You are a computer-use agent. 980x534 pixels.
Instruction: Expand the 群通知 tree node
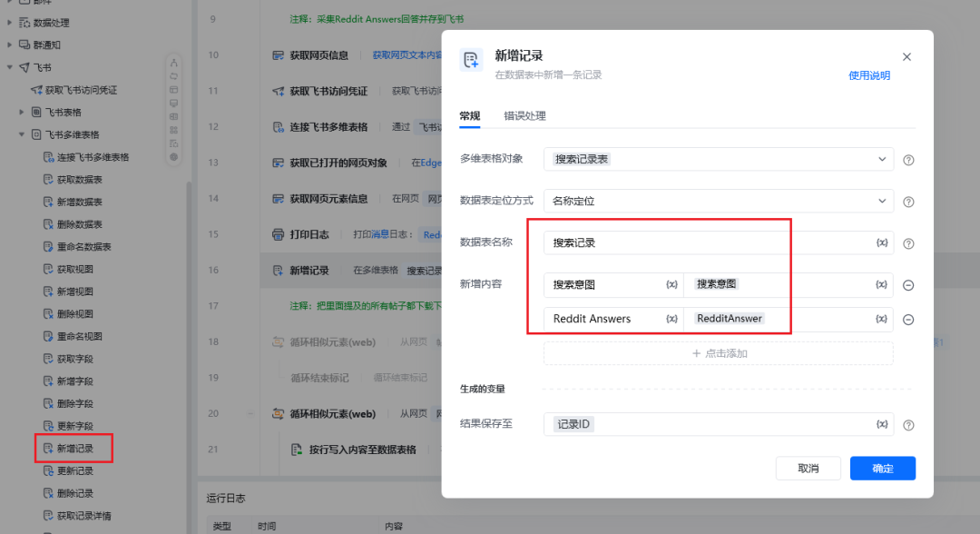[9, 44]
